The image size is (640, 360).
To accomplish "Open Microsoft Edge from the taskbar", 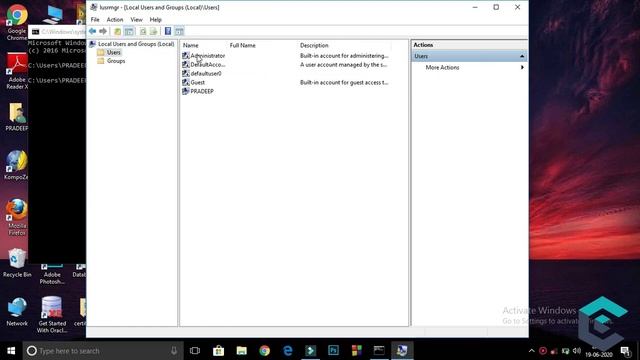I will point(288,351).
